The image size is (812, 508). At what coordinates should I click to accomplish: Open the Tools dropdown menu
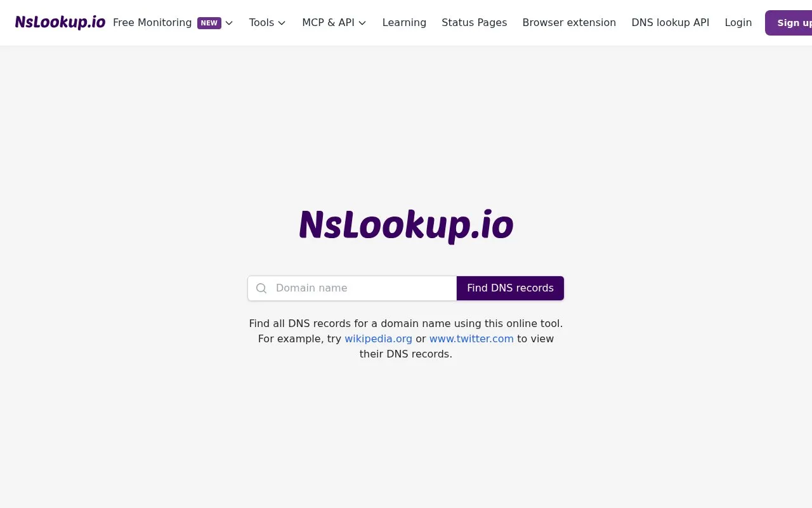pos(267,23)
